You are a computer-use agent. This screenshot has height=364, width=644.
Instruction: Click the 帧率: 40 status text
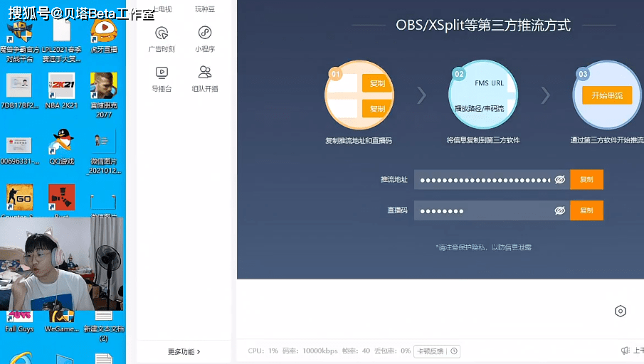point(356,351)
